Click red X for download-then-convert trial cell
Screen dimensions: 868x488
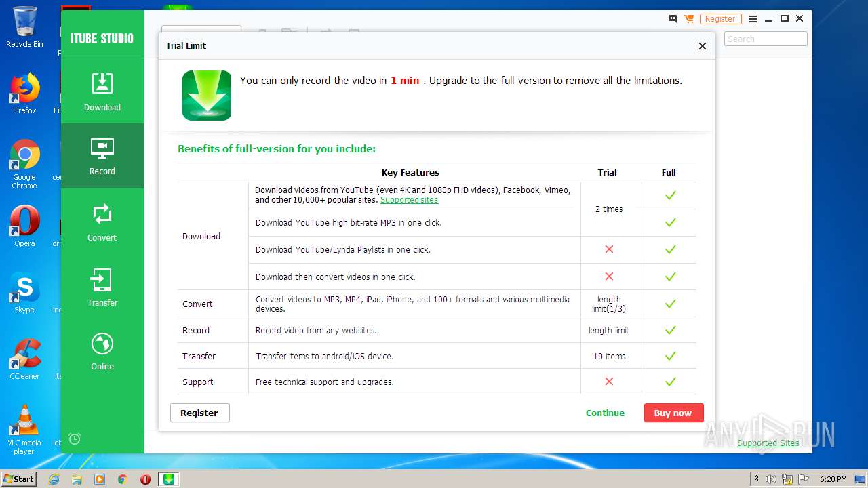click(609, 277)
